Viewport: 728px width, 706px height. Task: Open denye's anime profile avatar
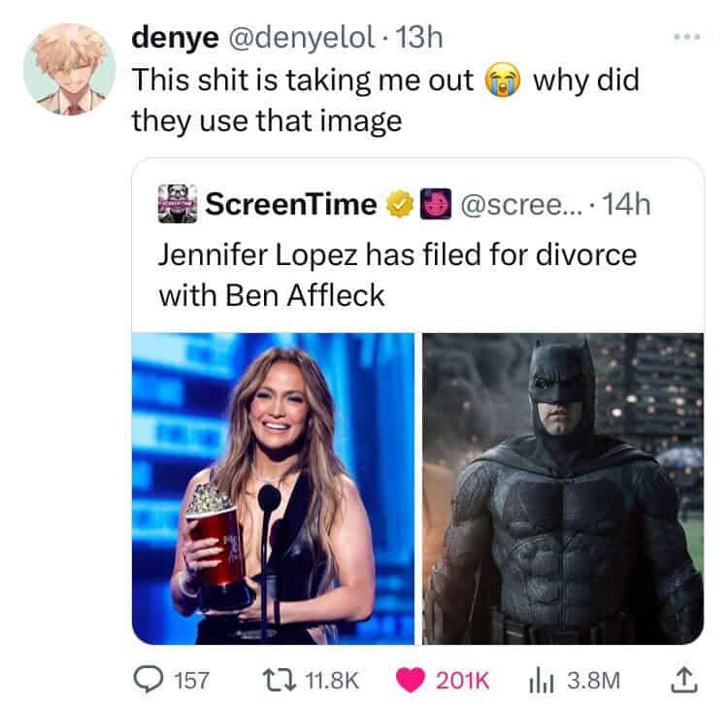(70, 69)
